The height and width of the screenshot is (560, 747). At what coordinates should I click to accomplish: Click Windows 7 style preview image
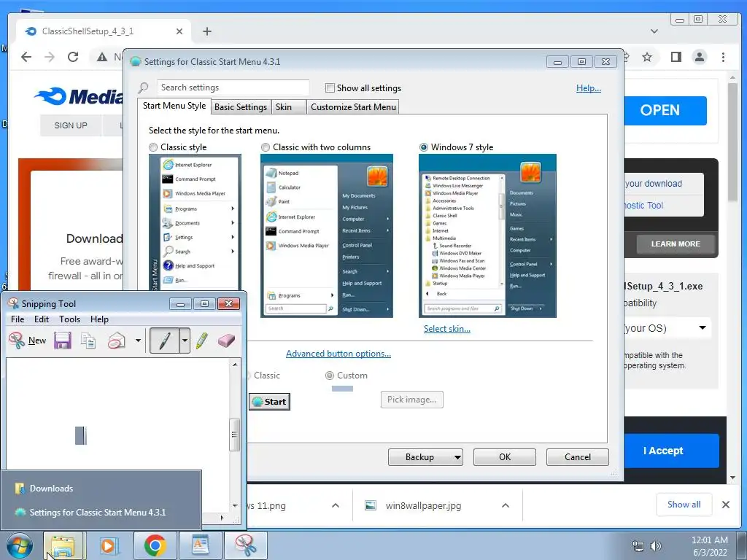coord(487,236)
